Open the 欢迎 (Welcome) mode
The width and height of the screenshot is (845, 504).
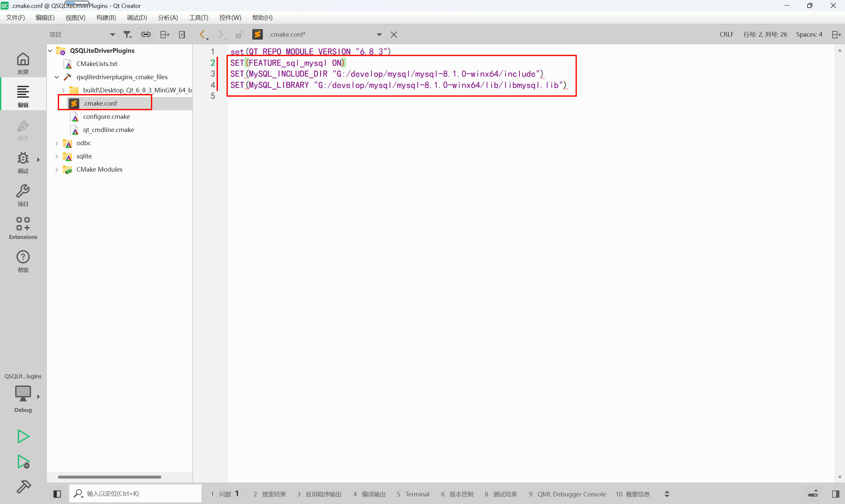22,62
